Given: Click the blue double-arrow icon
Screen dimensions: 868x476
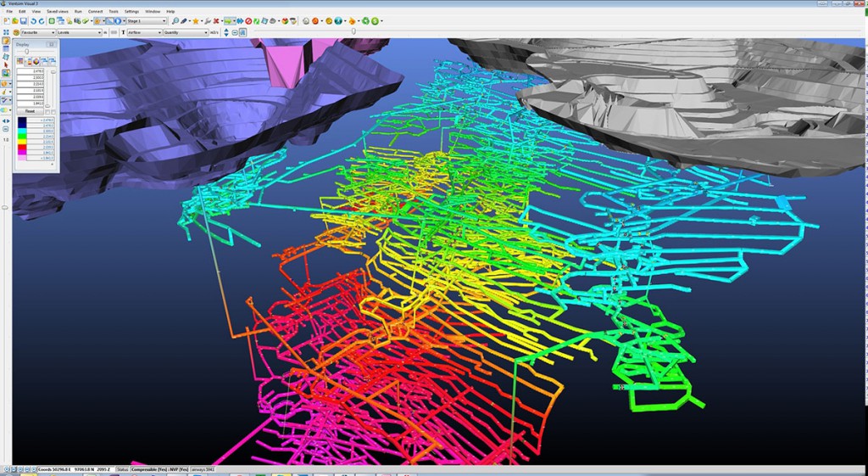Looking at the screenshot, I should click(240, 21).
